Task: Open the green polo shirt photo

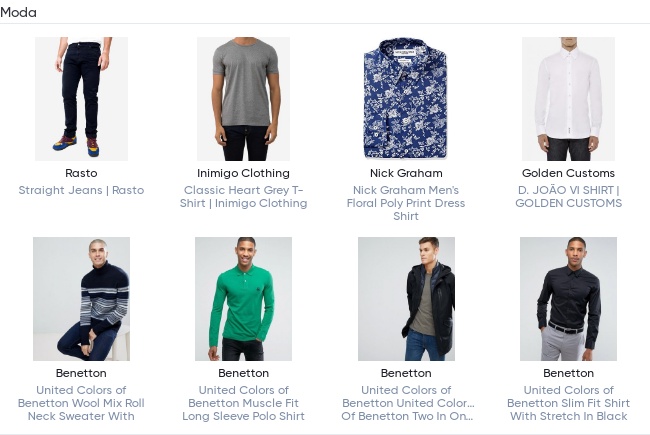Action: point(243,299)
